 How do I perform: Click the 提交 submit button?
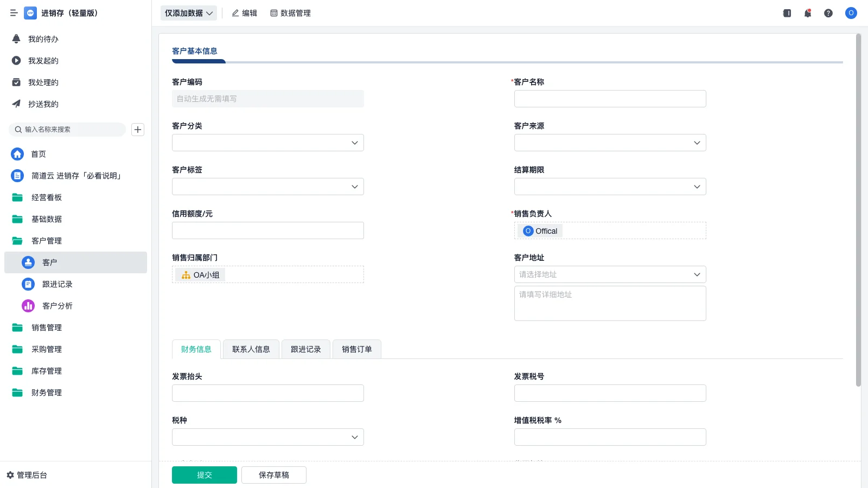[x=205, y=475]
